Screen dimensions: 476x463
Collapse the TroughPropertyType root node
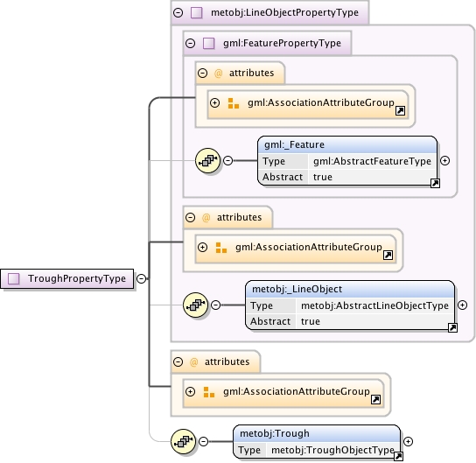click(141, 278)
